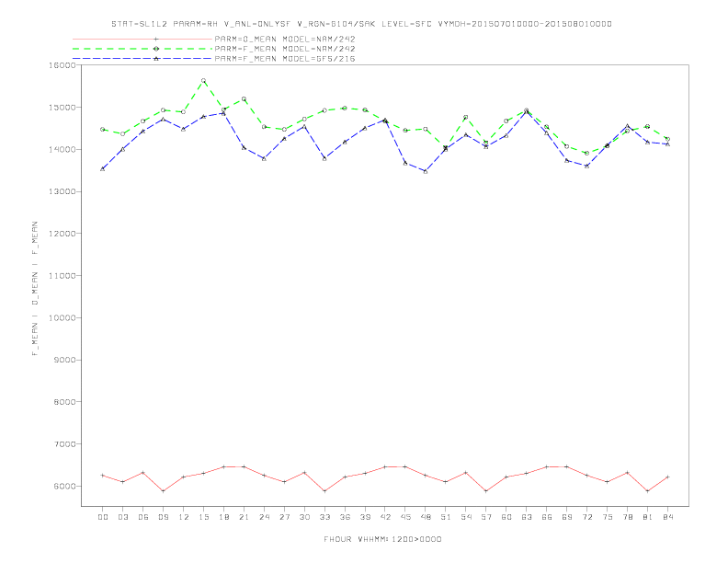The image size is (728, 563).
Task: Click x-axis tick label 75
Action: (x=608, y=517)
